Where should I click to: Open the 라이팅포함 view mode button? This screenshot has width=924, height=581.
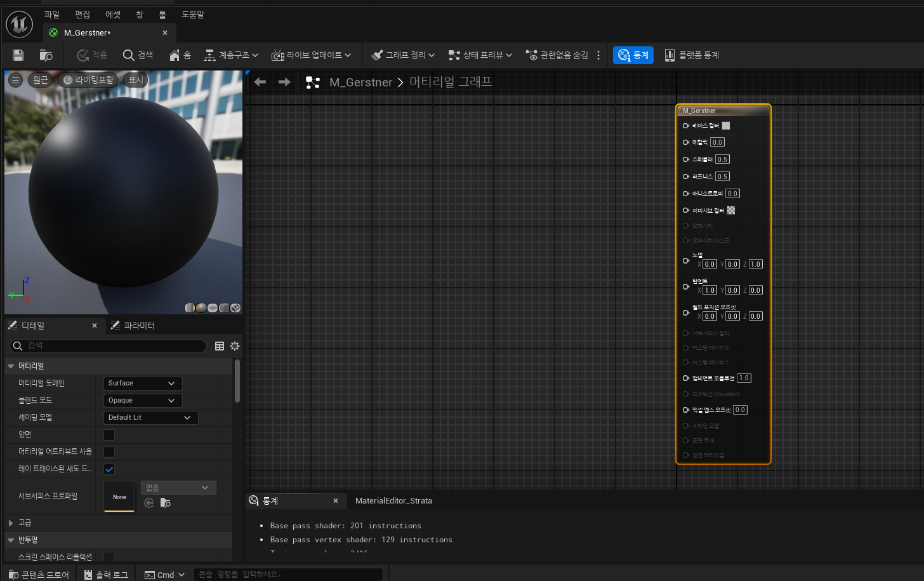coord(88,80)
